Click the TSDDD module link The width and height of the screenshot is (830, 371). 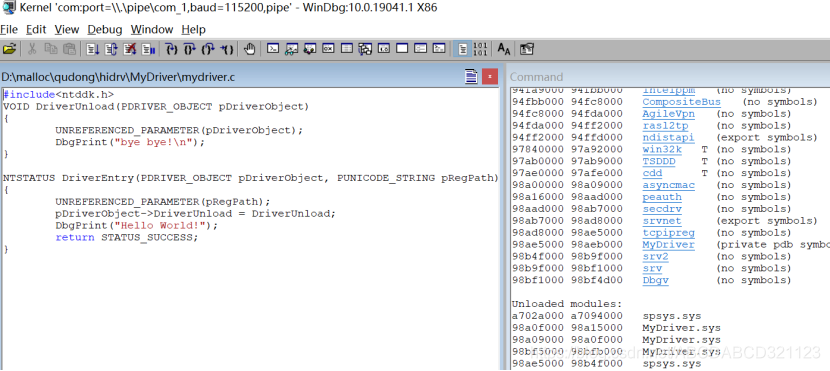click(x=659, y=161)
